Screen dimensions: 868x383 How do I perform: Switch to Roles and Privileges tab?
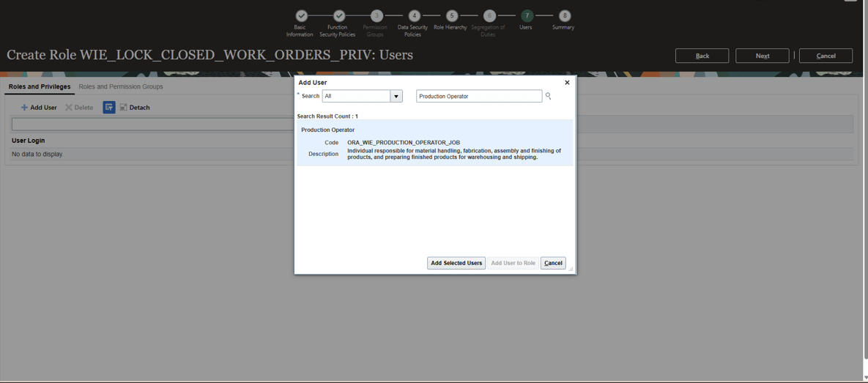tap(40, 87)
